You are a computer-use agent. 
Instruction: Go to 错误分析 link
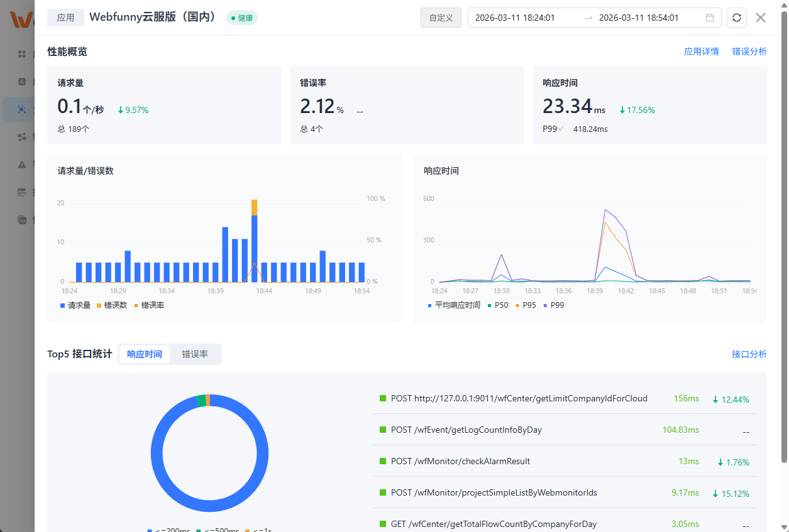coord(749,52)
